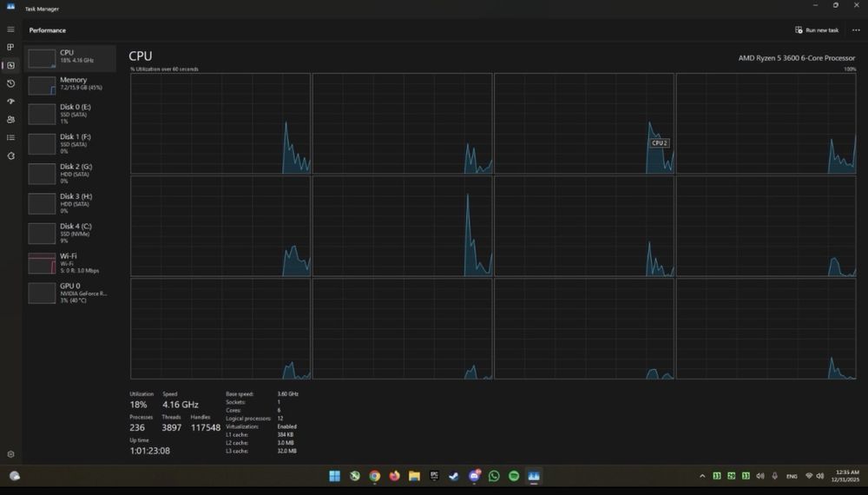Click the up time value 1:01:23:08
This screenshot has height=495, width=868.
tap(150, 451)
